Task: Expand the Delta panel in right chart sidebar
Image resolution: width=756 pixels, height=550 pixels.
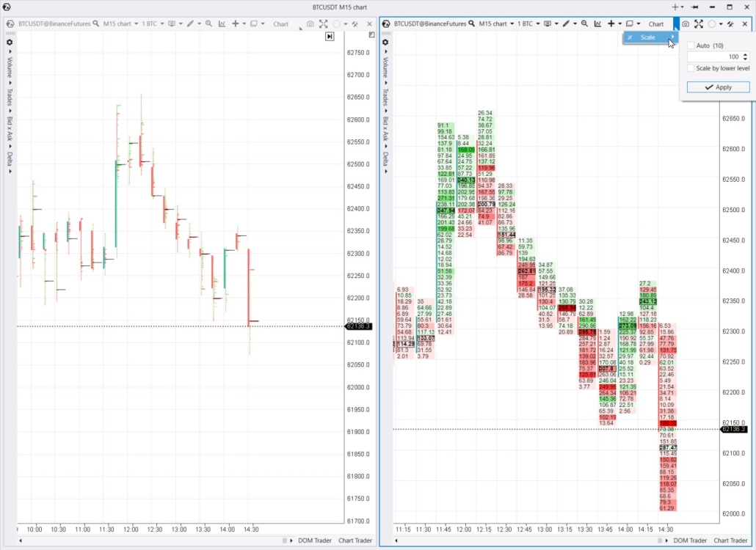Action: (385, 158)
